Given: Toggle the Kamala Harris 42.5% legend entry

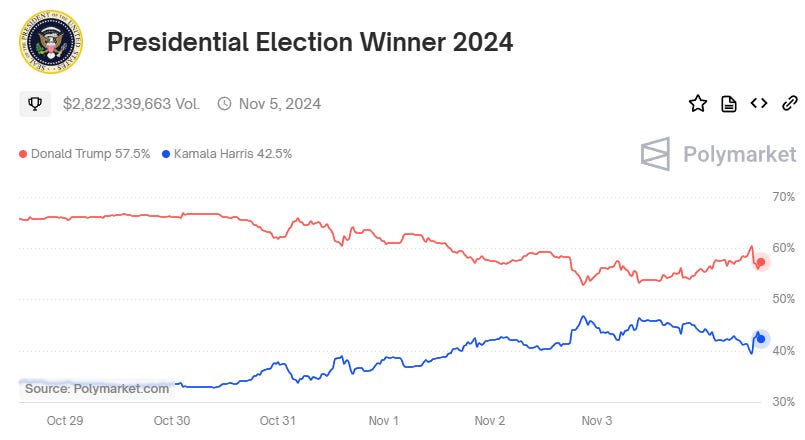Looking at the screenshot, I should pyautogui.click(x=226, y=154).
